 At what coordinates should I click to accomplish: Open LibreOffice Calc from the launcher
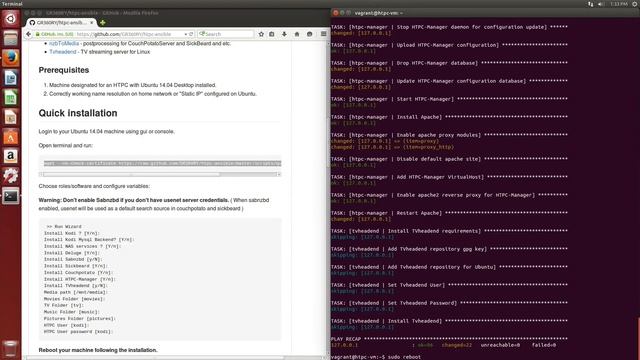tap(11, 98)
